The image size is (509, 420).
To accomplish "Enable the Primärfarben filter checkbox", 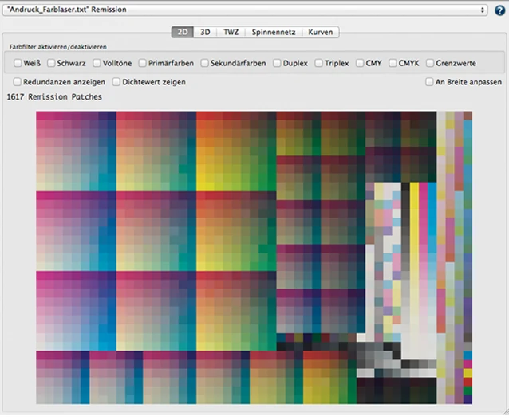I will [143, 63].
